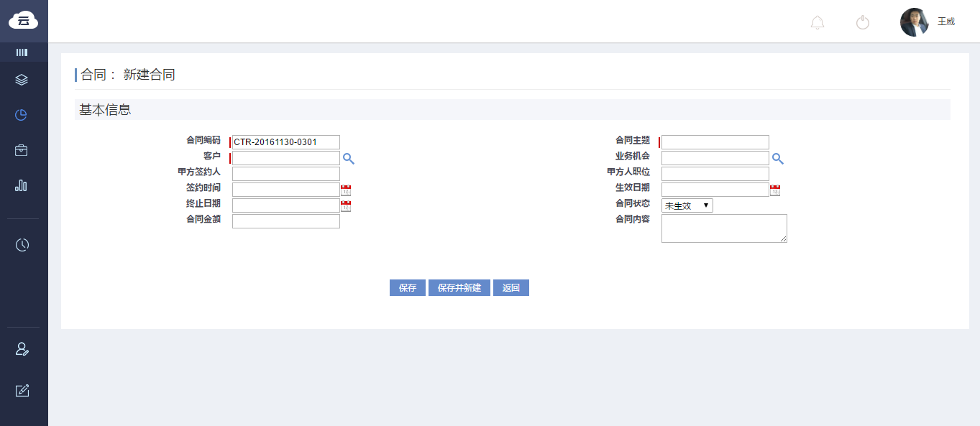This screenshot has height=426, width=980.
Task: Open calendar picker for 签约时间
Action: [x=346, y=190]
